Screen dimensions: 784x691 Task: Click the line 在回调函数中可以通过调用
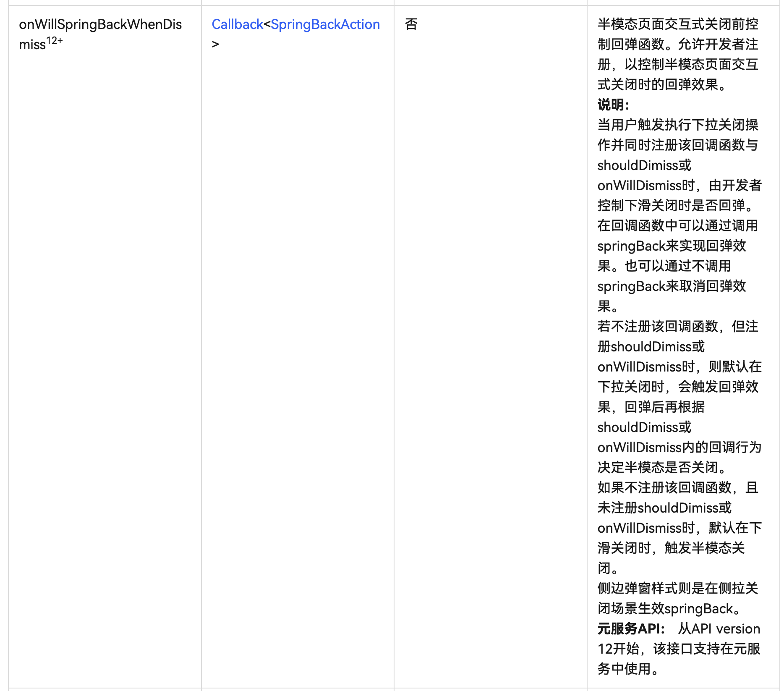point(678,225)
